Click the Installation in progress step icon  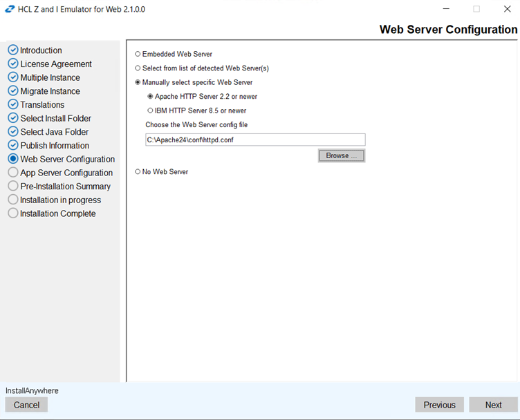(13, 200)
